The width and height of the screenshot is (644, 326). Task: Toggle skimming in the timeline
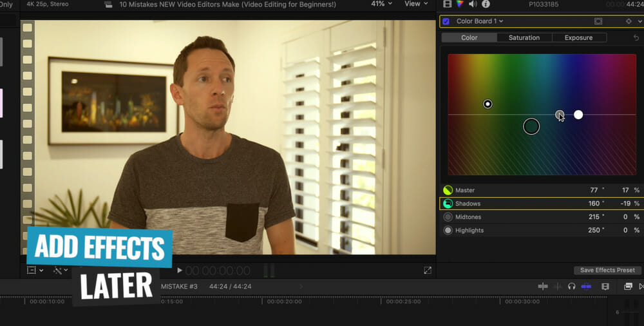(x=543, y=286)
